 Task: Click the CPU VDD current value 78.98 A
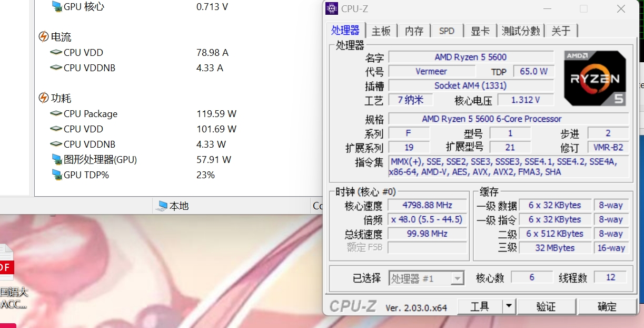212,53
